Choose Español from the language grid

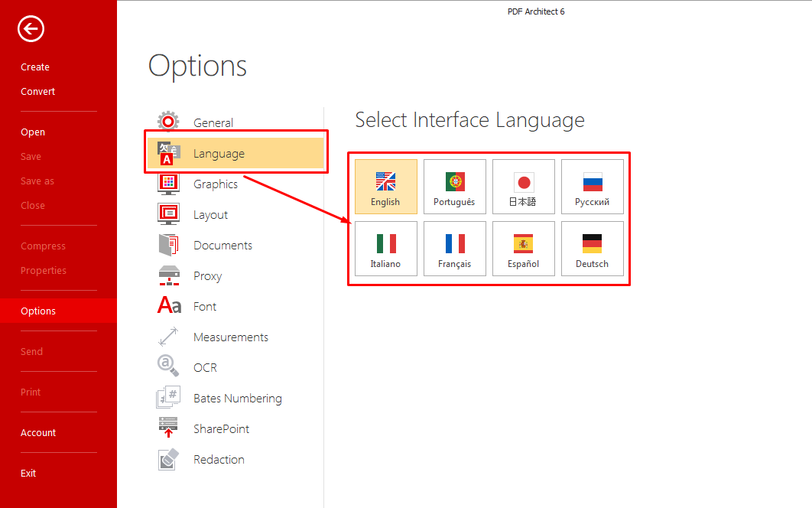coord(523,249)
